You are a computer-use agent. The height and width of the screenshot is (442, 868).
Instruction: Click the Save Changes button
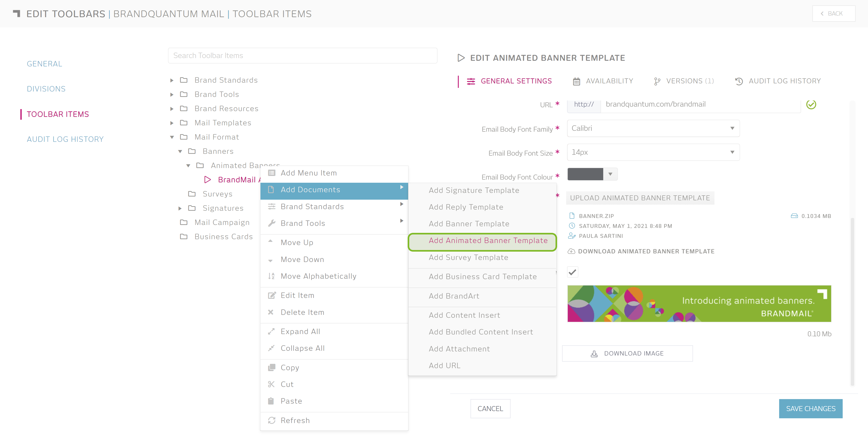[x=810, y=408]
